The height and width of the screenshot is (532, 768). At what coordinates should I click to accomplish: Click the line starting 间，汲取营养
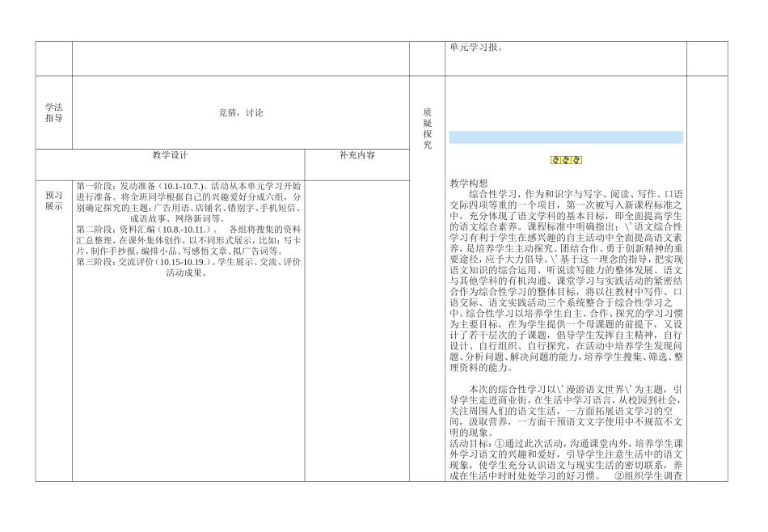click(x=566, y=421)
